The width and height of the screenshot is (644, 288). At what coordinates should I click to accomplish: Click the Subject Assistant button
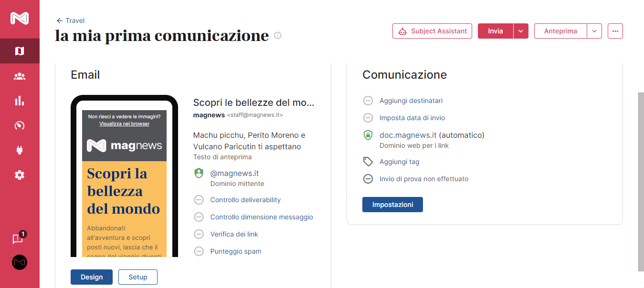pyautogui.click(x=432, y=31)
